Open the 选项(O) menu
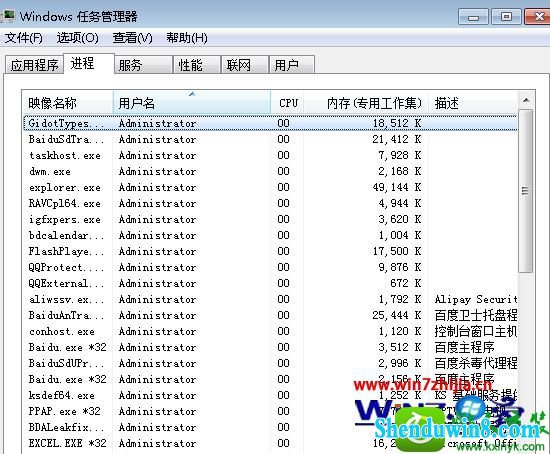 (x=78, y=38)
